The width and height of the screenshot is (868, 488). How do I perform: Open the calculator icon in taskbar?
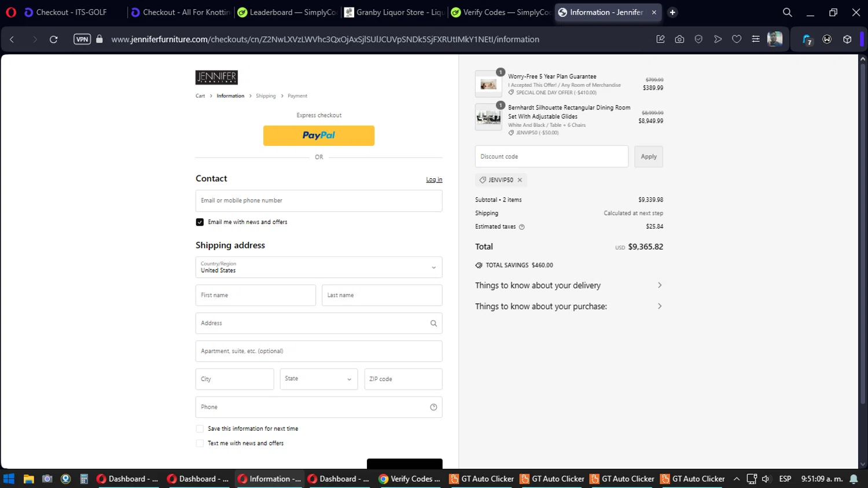[x=84, y=479]
